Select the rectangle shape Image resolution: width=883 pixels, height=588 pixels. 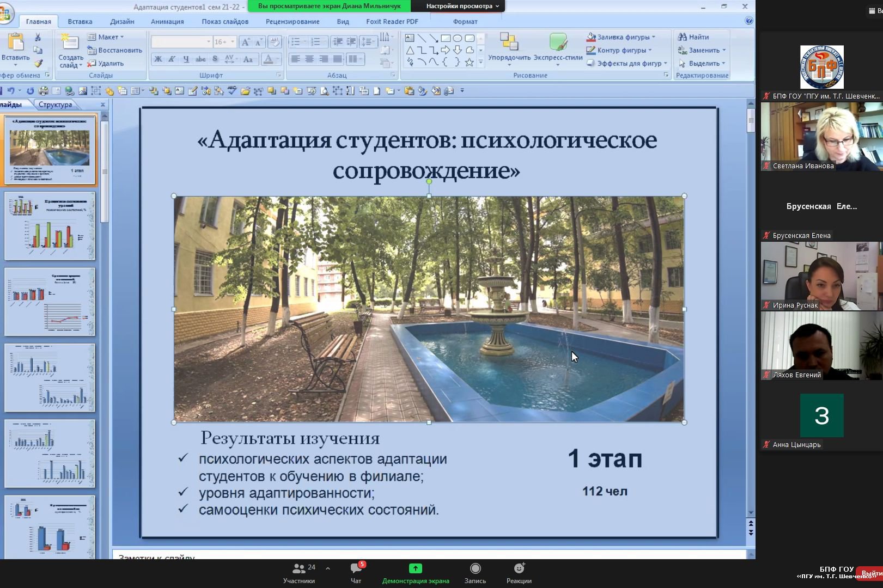click(x=446, y=38)
